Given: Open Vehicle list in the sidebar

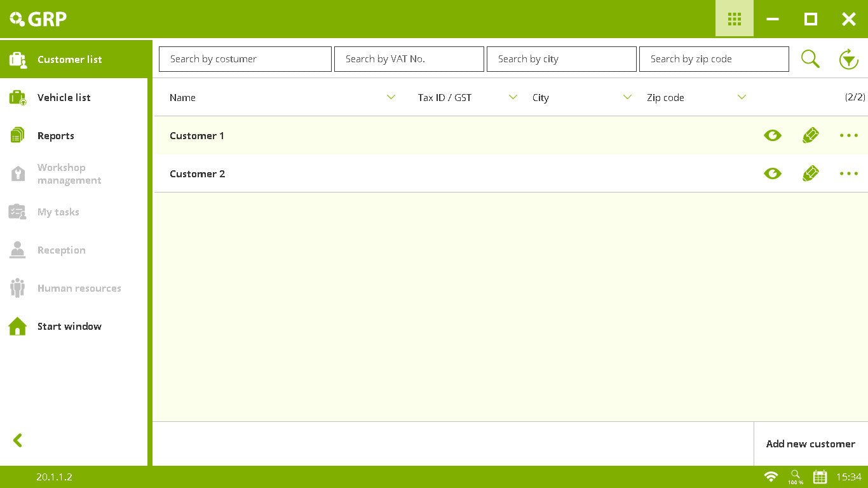Looking at the screenshot, I should (64, 97).
